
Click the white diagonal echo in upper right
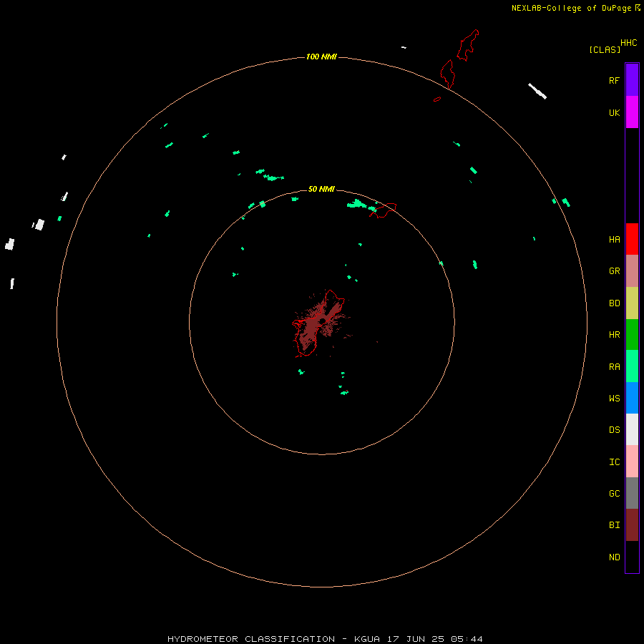click(537, 91)
